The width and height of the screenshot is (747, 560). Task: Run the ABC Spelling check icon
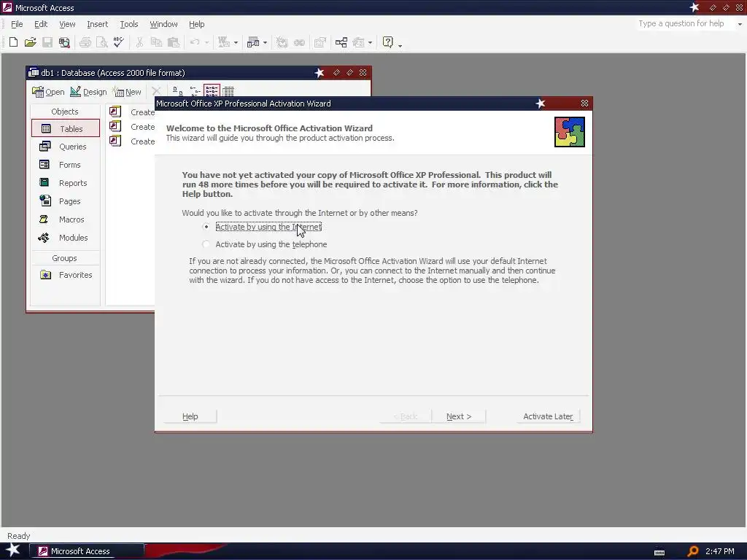click(119, 42)
